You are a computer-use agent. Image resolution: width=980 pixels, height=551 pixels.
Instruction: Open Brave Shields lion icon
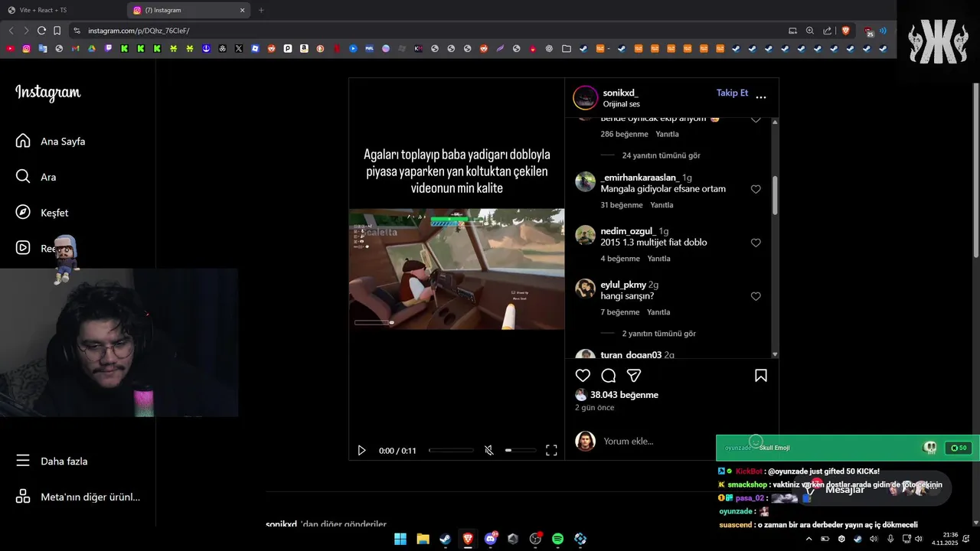[845, 31]
